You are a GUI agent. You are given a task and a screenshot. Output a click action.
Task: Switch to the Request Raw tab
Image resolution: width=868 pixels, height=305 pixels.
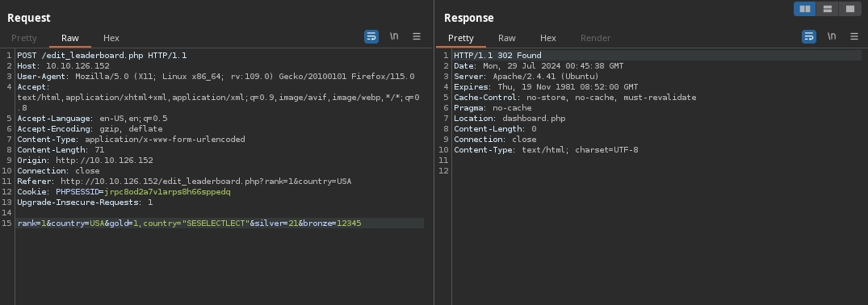(69, 38)
